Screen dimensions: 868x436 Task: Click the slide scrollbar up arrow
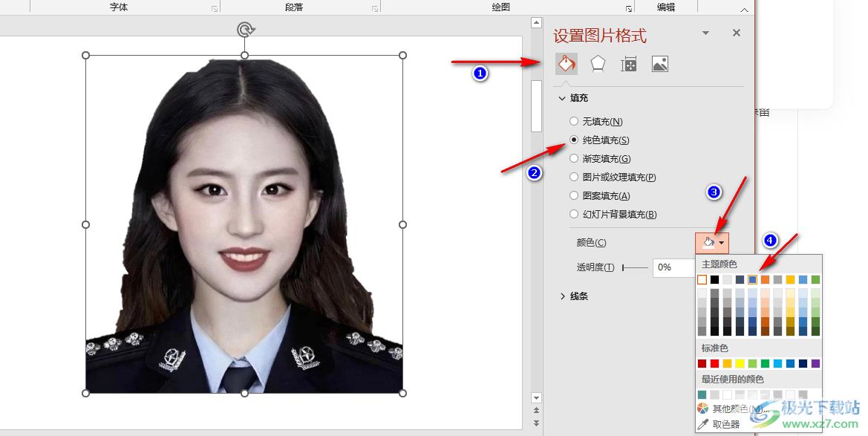click(x=536, y=23)
